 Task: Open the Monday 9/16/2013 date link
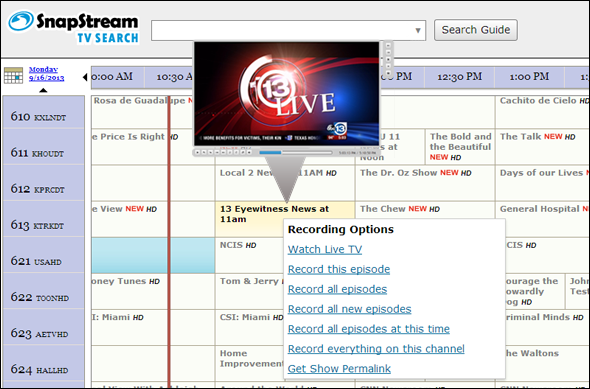click(x=46, y=73)
